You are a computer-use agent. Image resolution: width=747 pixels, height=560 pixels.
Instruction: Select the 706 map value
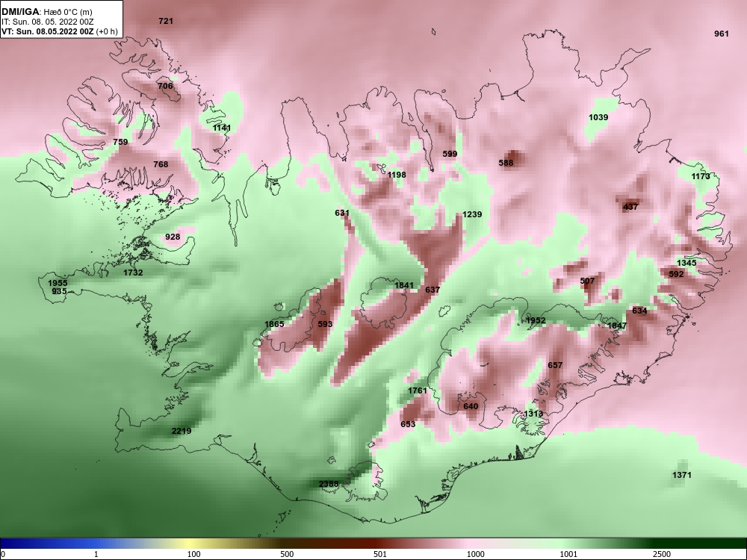pos(165,86)
